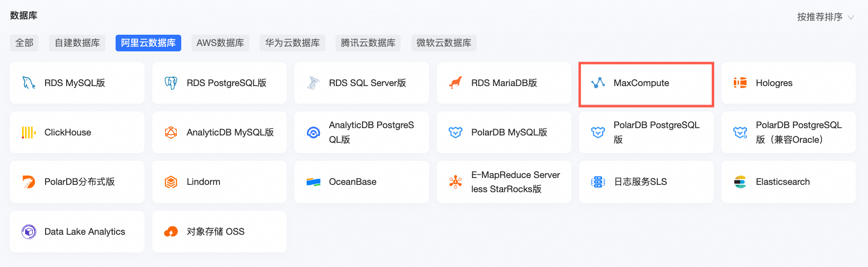Select the 阿里云数据库 tab
Image resolution: width=868 pixels, height=267 pixels.
148,43
